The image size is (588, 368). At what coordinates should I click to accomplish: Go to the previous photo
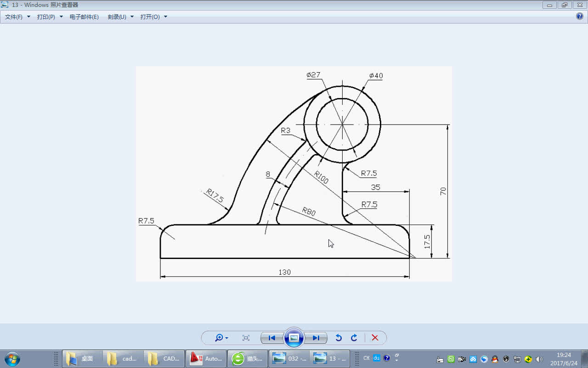272,338
